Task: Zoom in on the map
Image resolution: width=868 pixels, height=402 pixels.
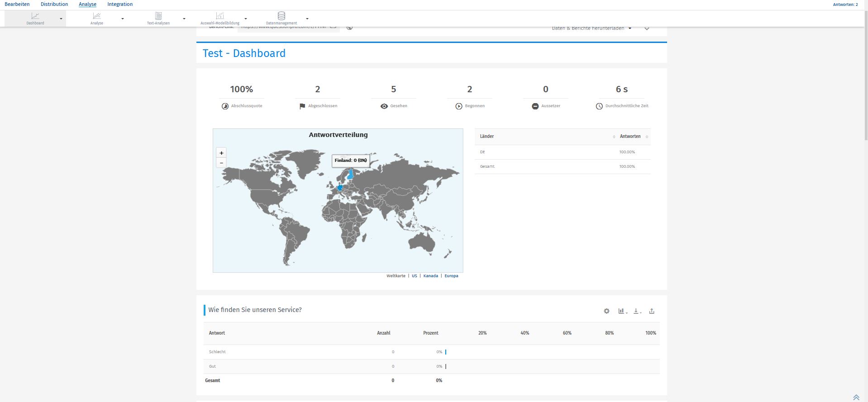Action: point(221,153)
